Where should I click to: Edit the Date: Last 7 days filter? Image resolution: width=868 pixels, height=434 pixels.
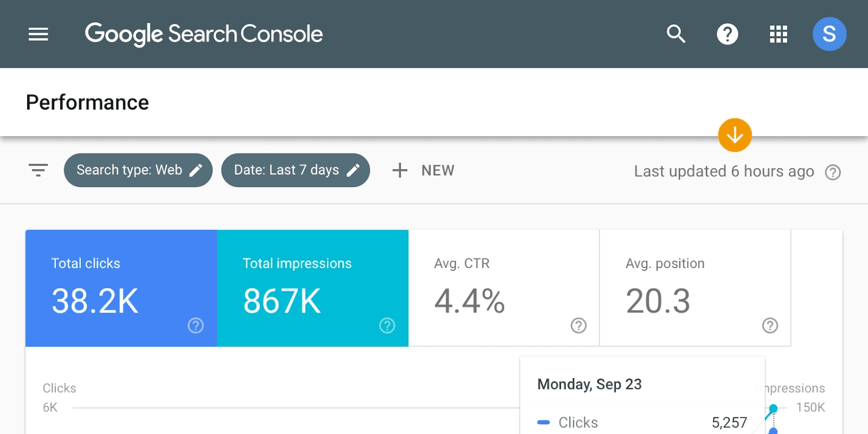[286, 170]
